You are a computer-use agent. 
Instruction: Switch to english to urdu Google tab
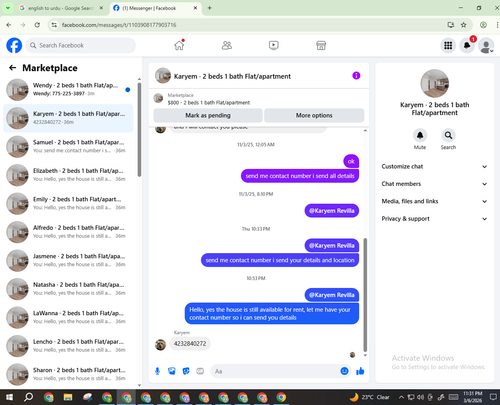click(61, 8)
